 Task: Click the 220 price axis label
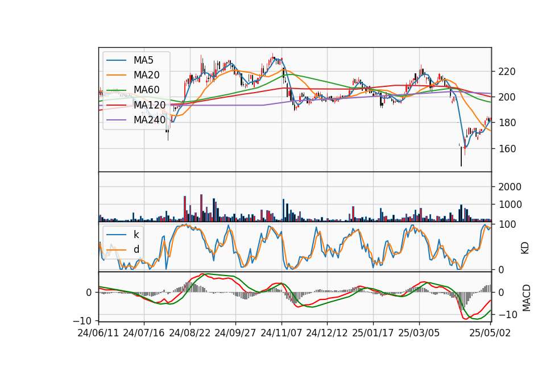[x=507, y=72]
